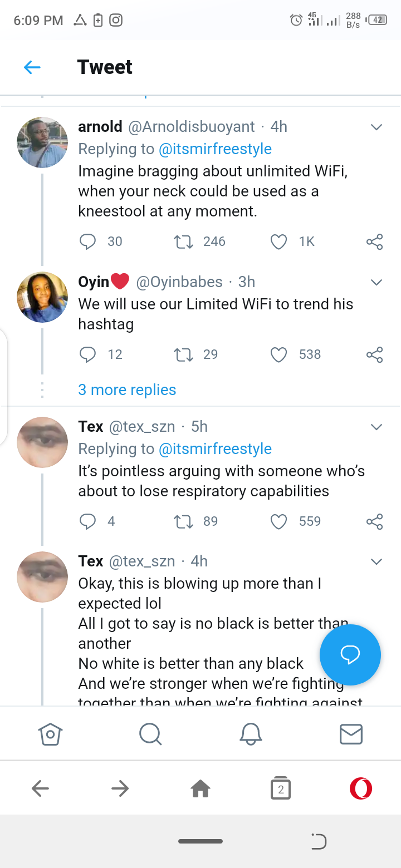Open options chevron on Oyin's tweet
401x868 pixels.
point(376,283)
